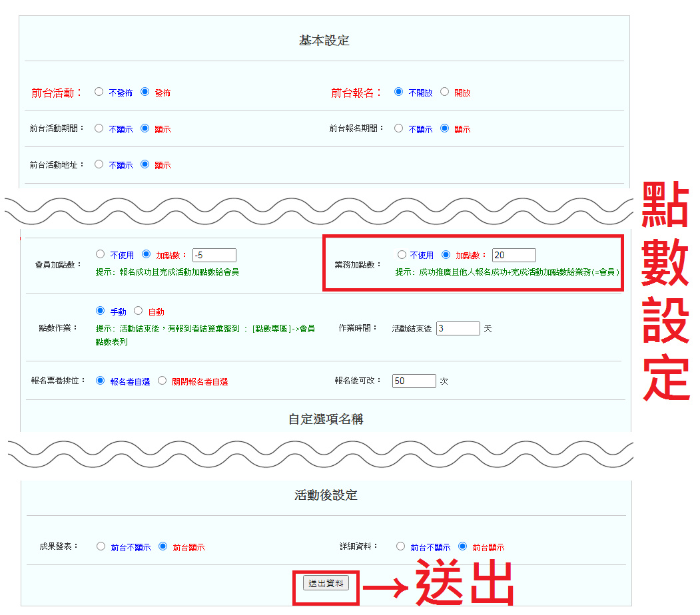Image resolution: width=700 pixels, height=615 pixels.
Task: Choose 開放 for 前台報名
Action: point(445,92)
